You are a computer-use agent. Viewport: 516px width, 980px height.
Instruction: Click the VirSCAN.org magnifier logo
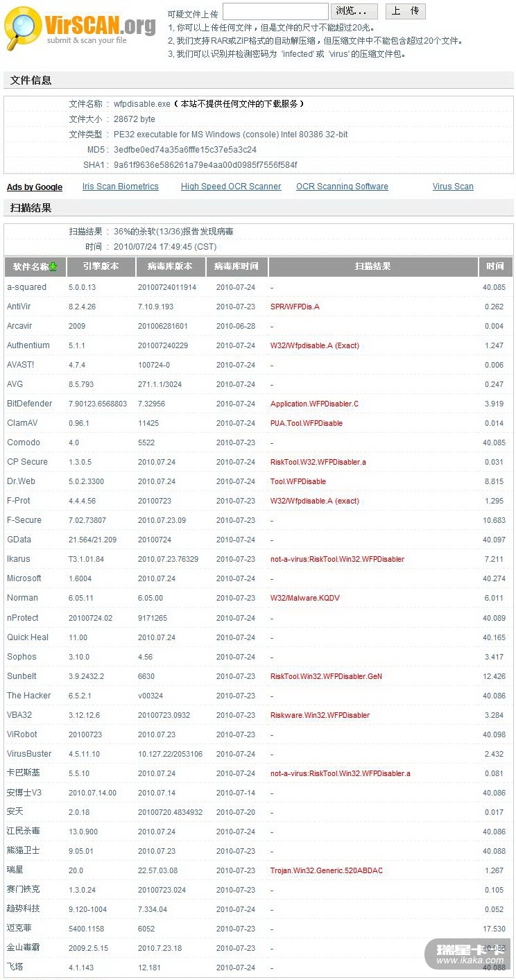pyautogui.click(x=22, y=28)
